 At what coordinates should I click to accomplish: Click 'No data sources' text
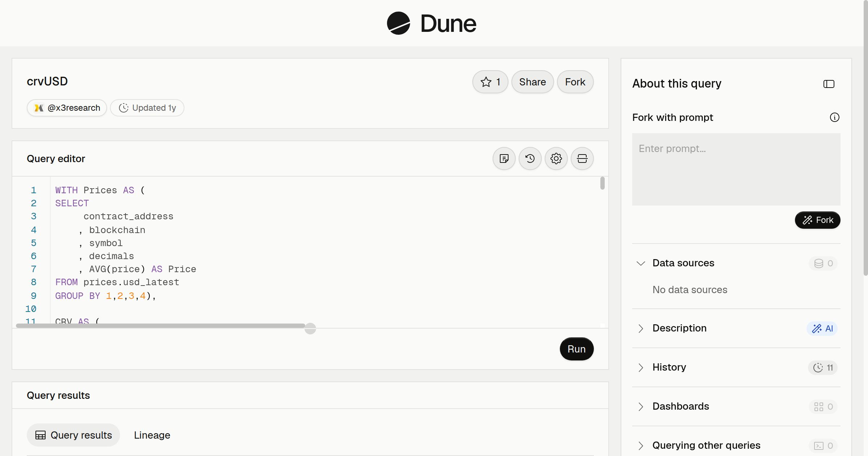pyautogui.click(x=690, y=290)
